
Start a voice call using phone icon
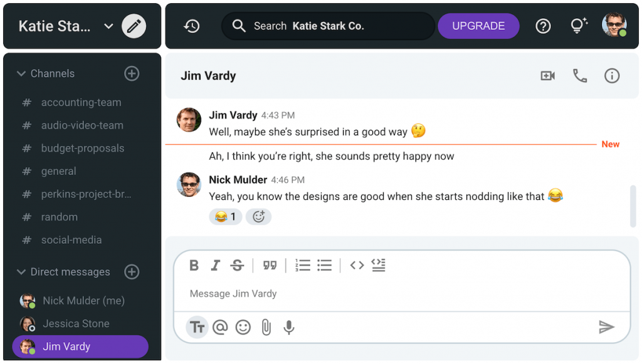[580, 76]
